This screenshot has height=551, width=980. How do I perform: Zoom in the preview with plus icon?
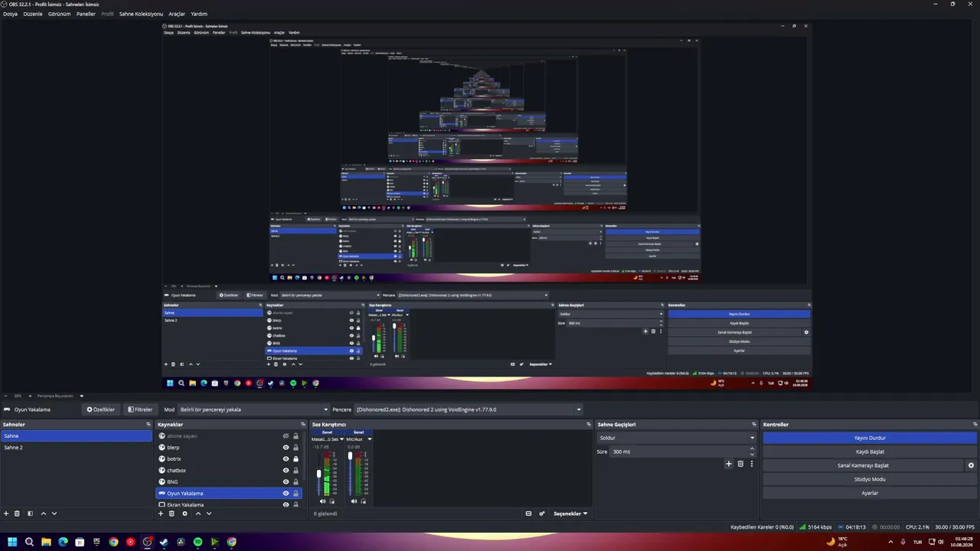pyautogui.click(x=30, y=396)
